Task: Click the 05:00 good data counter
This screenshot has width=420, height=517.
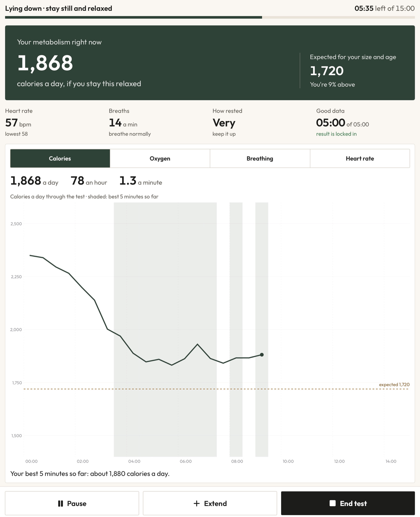Action: click(342, 123)
